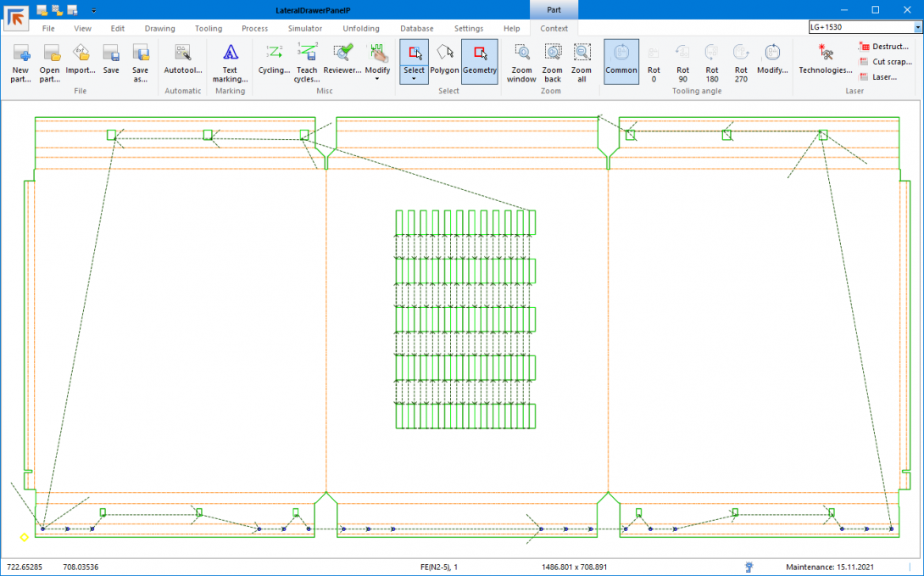This screenshot has height=576, width=924.
Task: Expand the Modify dropdown in Misc group
Action: pyautogui.click(x=377, y=78)
